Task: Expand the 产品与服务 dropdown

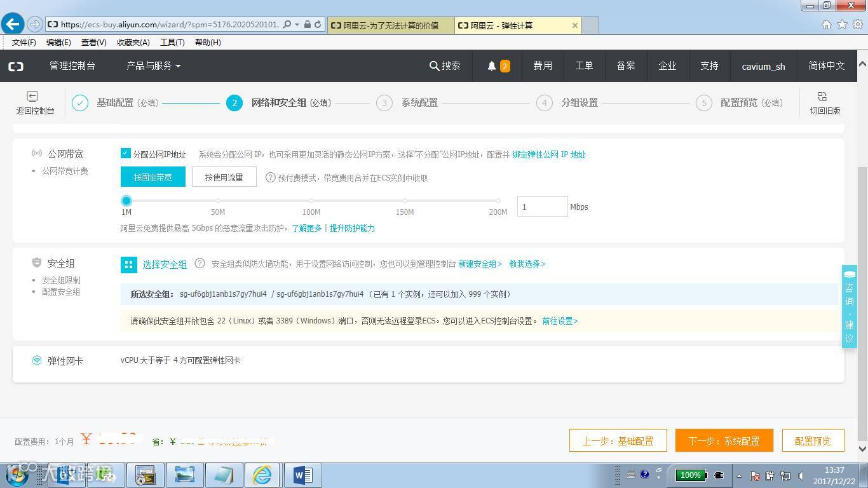Action: (154, 66)
